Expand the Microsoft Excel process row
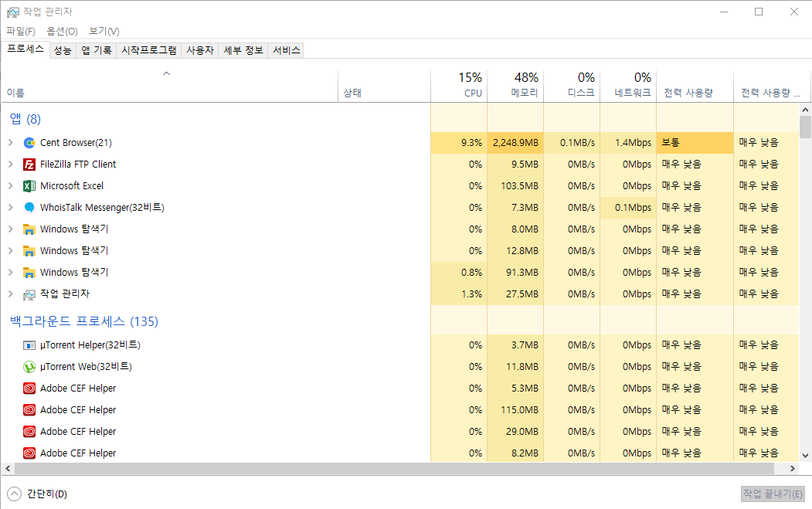This screenshot has height=509, width=812. coord(10,186)
